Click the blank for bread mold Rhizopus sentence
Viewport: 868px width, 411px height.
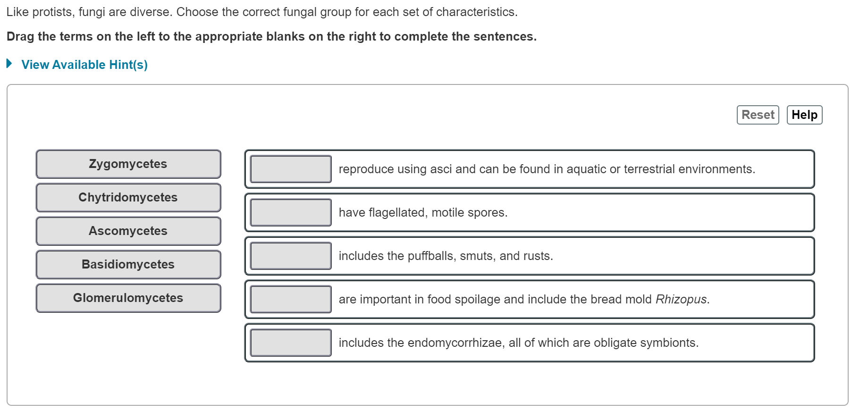tap(290, 299)
